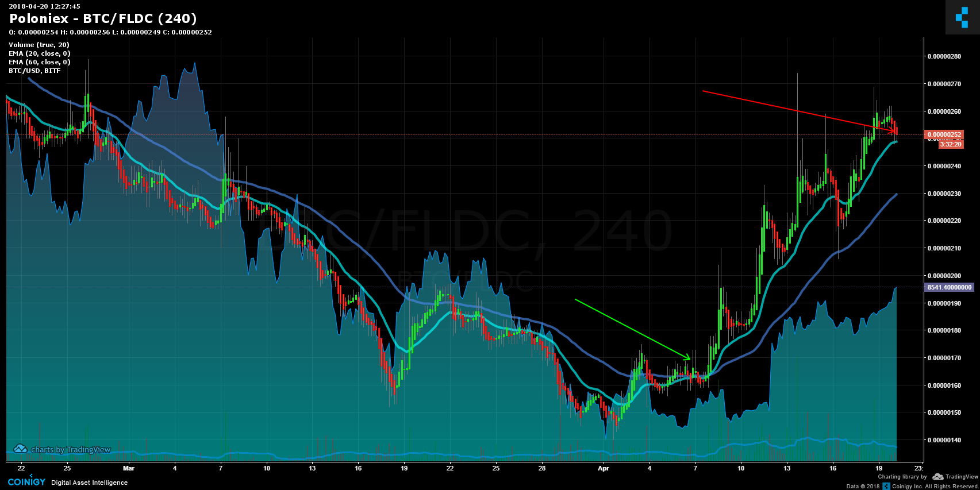Click the '25' label just before Mar on time axis
980x490 pixels.
[67, 468]
